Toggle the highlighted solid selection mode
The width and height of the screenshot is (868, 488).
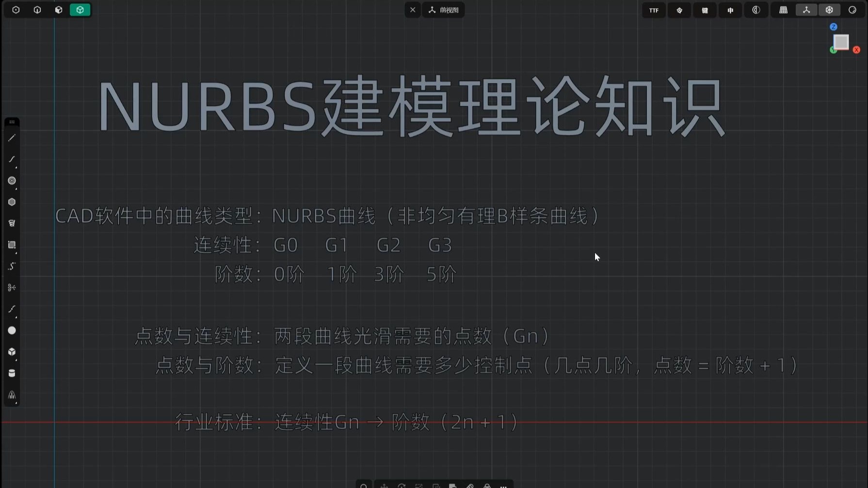80,10
